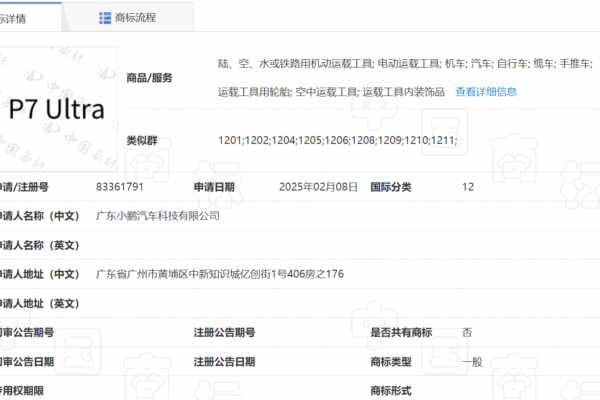Screen dimensions: 600x400
Task: Select the application date 2025年02月08日
Action: pyautogui.click(x=318, y=187)
